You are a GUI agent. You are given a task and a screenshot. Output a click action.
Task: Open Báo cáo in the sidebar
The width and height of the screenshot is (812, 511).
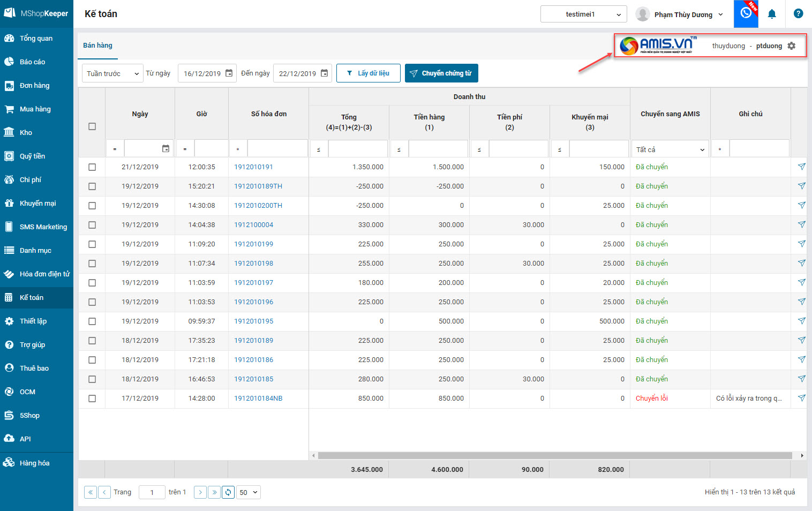pyautogui.click(x=32, y=62)
